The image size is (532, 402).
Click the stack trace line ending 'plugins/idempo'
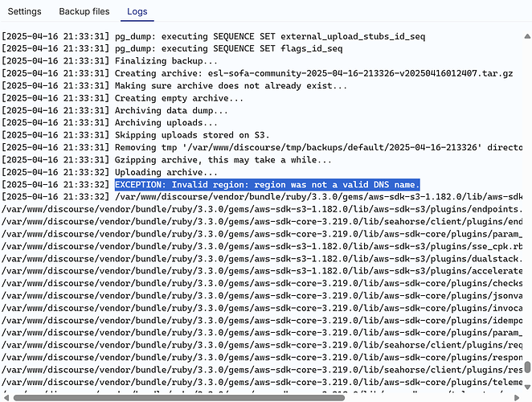262,320
